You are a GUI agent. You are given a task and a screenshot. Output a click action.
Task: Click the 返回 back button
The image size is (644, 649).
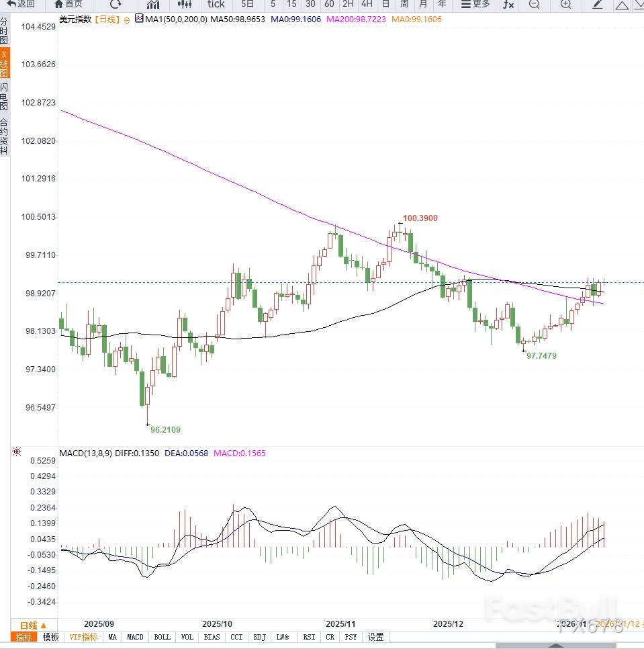click(x=21, y=4)
